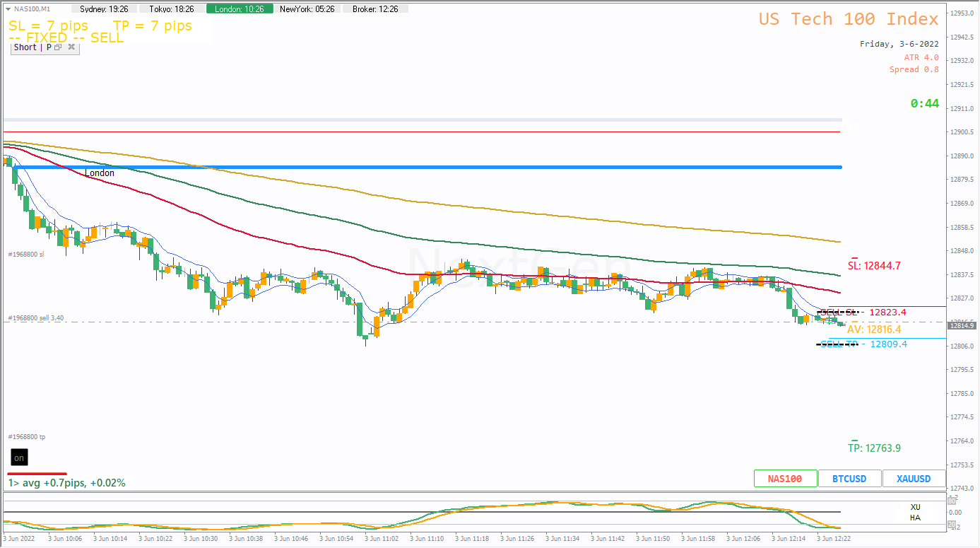The width and height of the screenshot is (980, 548).
Task: Click the Spread 0.8 readout
Action: [x=914, y=69]
